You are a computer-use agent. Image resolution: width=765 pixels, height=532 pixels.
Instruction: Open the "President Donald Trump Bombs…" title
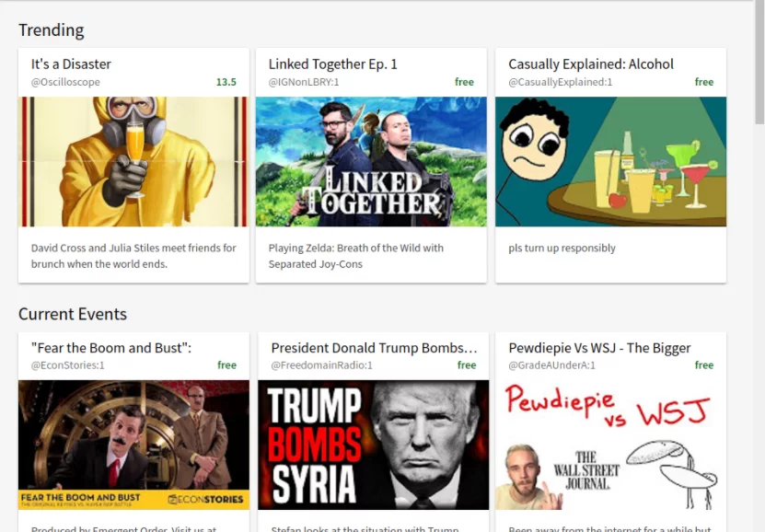374,348
